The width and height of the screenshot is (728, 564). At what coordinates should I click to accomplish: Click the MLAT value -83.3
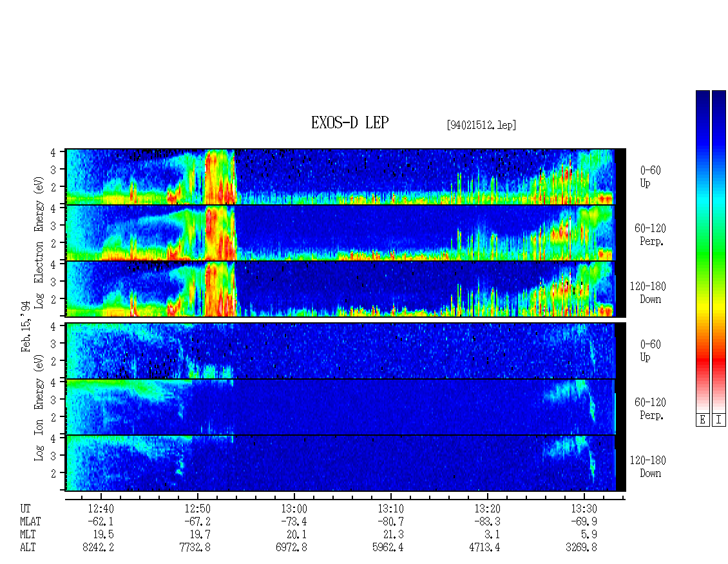[x=487, y=521]
